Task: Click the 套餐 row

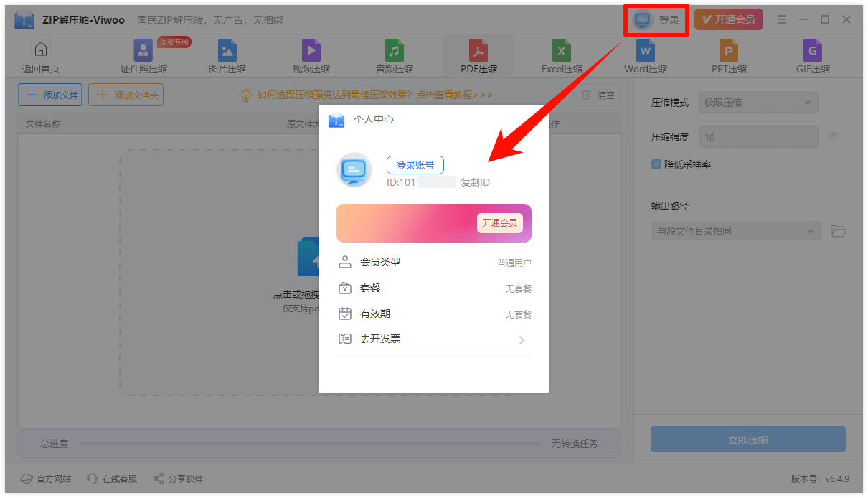Action: 434,288
